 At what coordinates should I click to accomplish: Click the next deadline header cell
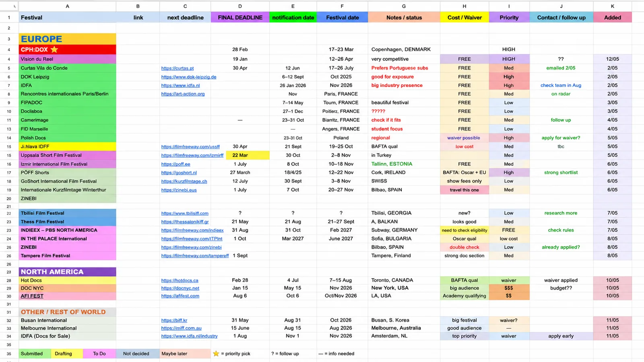(185, 18)
